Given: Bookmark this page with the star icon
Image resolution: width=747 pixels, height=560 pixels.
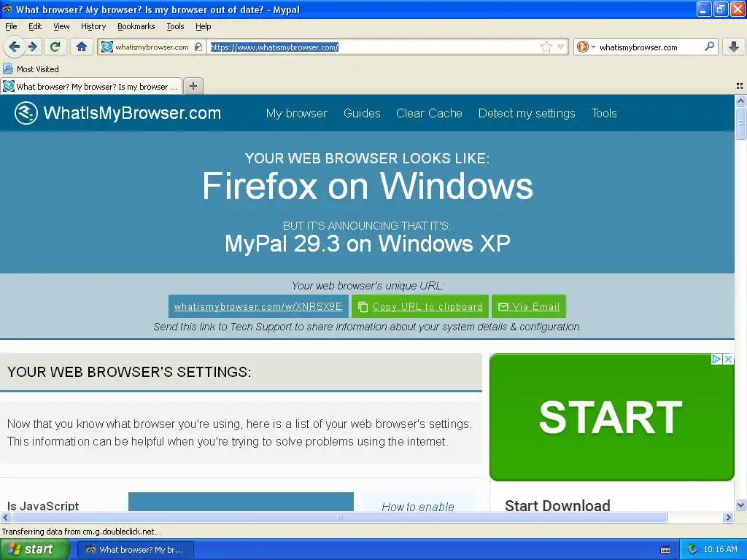Looking at the screenshot, I should (x=546, y=47).
